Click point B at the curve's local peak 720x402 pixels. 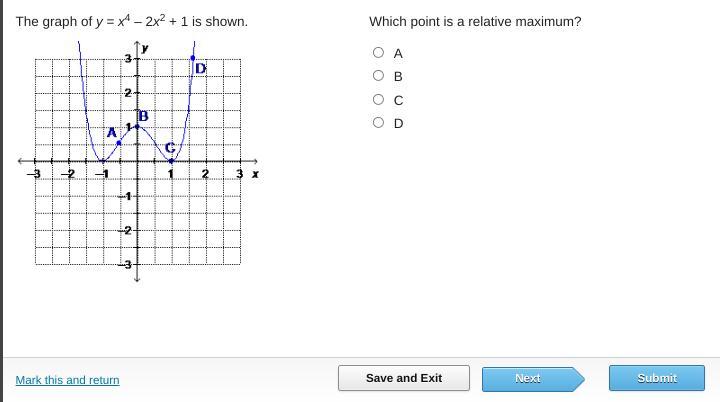point(138,126)
